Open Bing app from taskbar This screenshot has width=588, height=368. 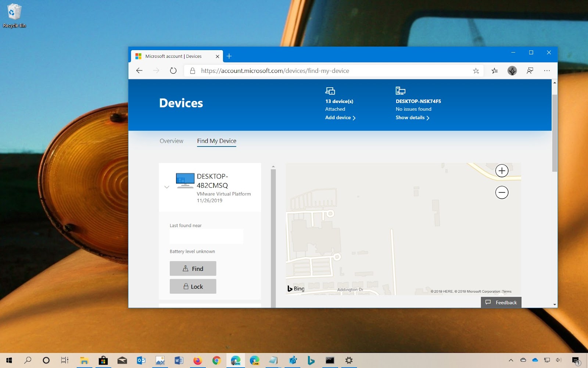(311, 360)
